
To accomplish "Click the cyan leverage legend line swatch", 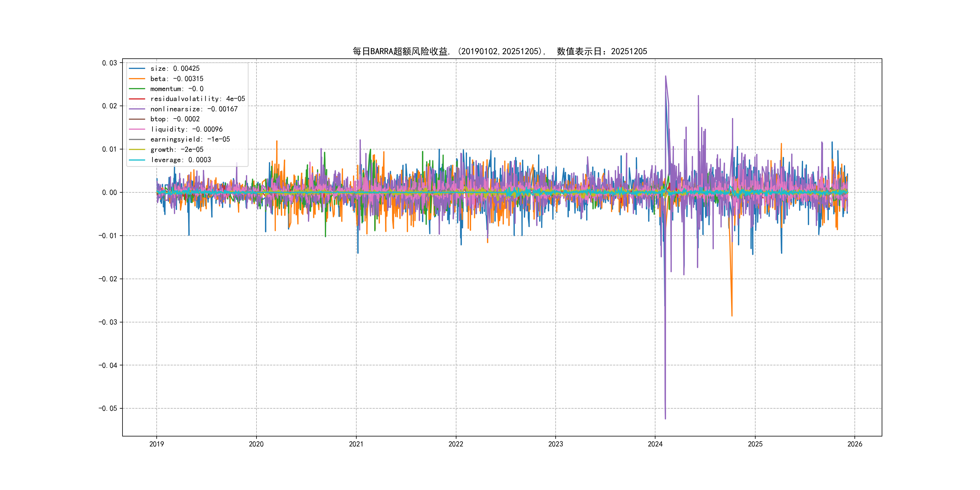I will click(x=137, y=160).
